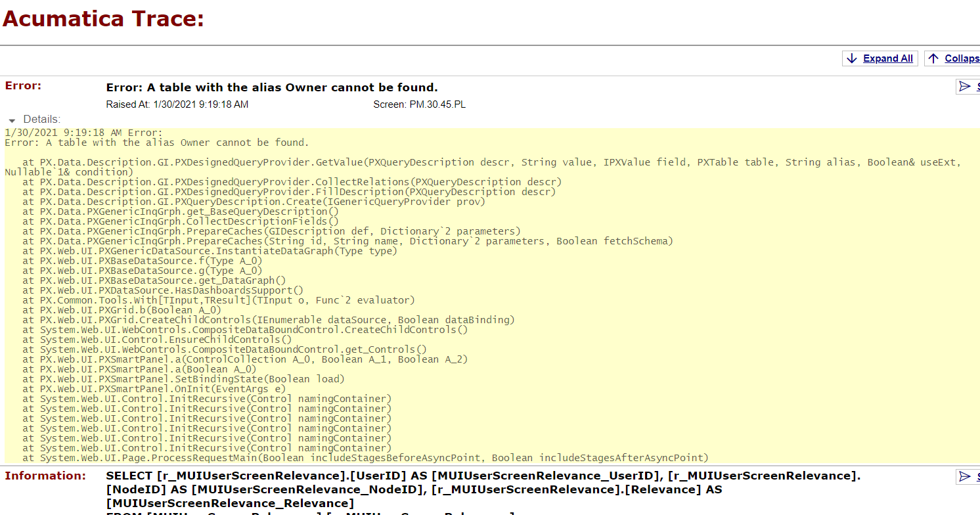Click the red Information: row label
The width and height of the screenshot is (980, 515).
[x=45, y=476]
